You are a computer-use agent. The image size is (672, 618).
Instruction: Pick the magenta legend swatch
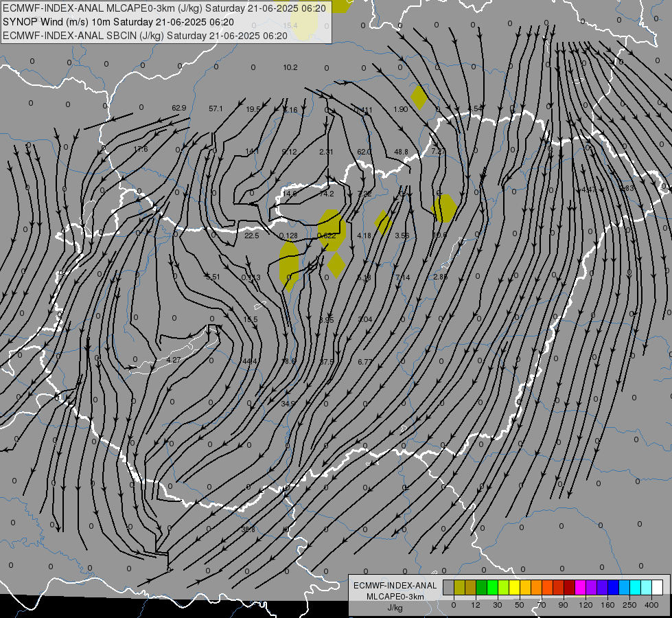coord(580,588)
